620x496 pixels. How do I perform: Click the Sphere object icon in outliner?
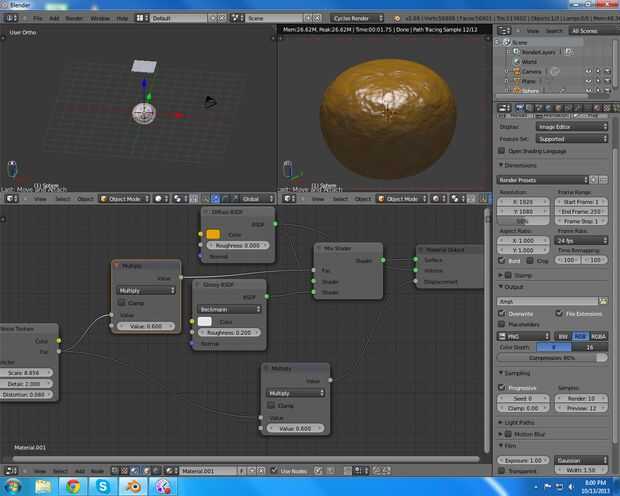pos(517,90)
